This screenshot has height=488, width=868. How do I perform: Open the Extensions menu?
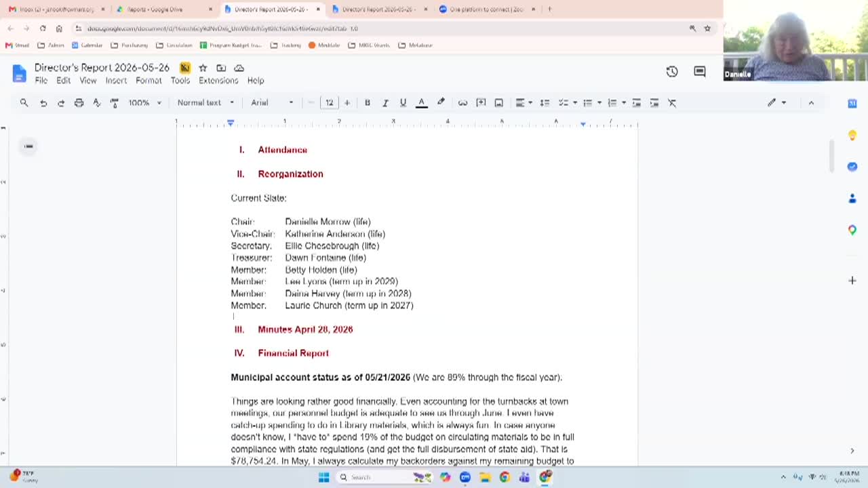pos(218,81)
